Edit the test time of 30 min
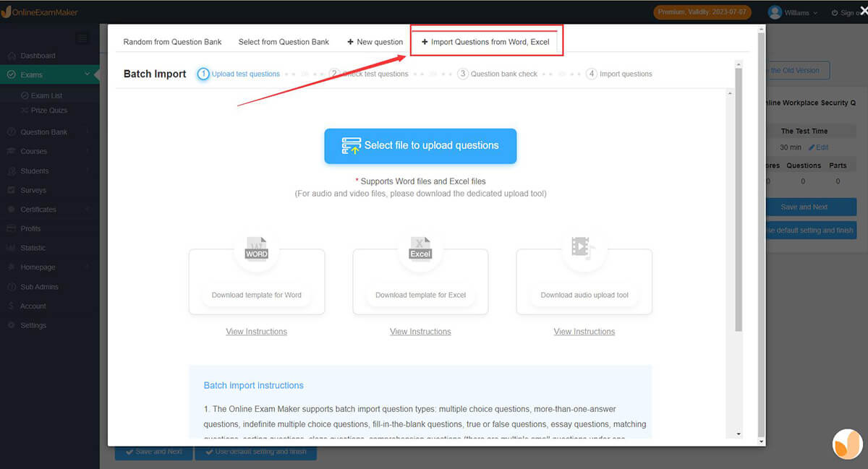This screenshot has width=868, height=469. (x=819, y=147)
